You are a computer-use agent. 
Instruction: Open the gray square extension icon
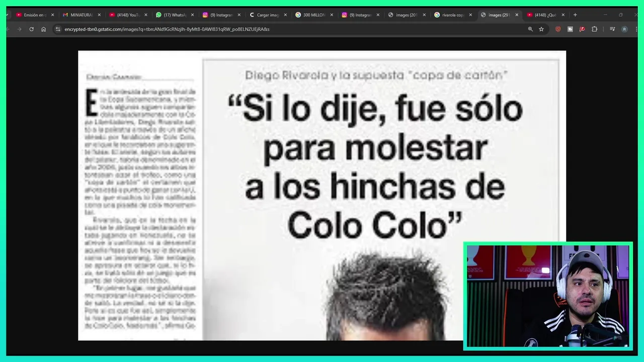[x=570, y=29]
